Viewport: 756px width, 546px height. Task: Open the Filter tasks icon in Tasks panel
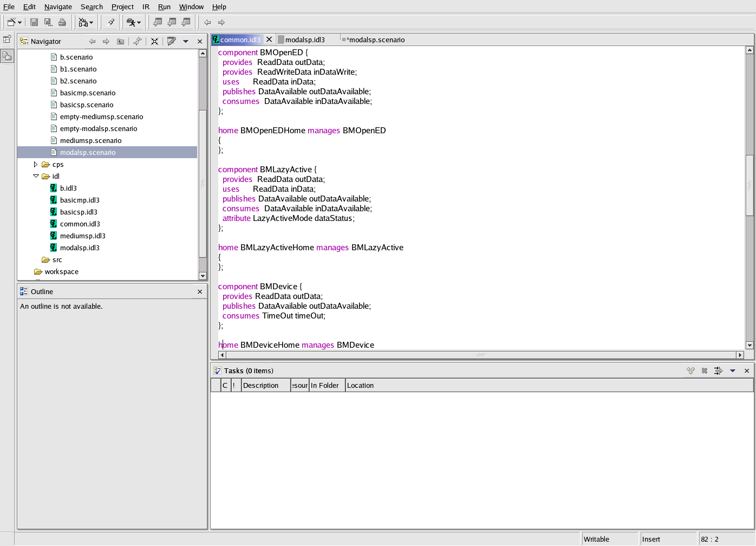[718, 370]
